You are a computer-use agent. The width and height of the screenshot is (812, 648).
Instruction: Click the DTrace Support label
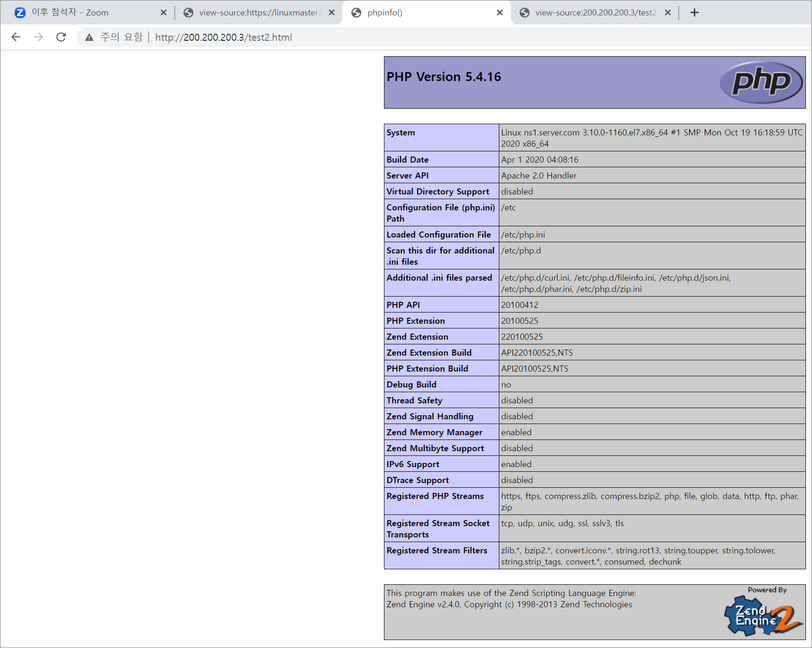[417, 480]
